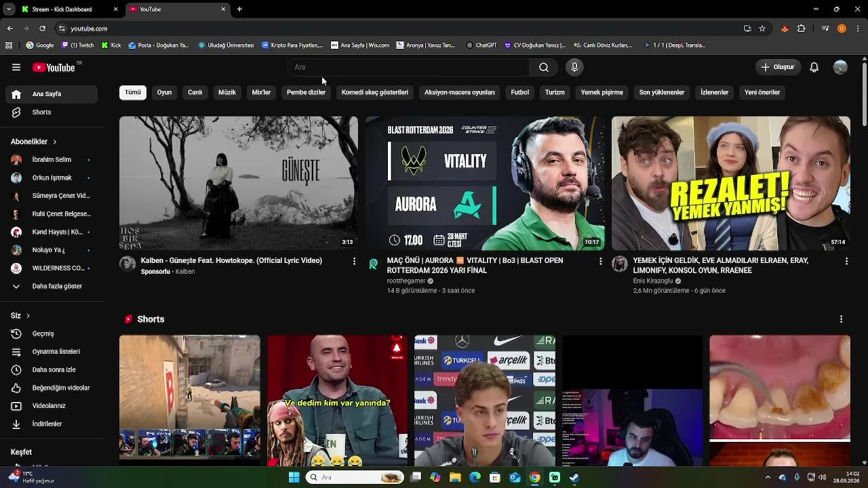Open Steam from the taskbar

(574, 477)
